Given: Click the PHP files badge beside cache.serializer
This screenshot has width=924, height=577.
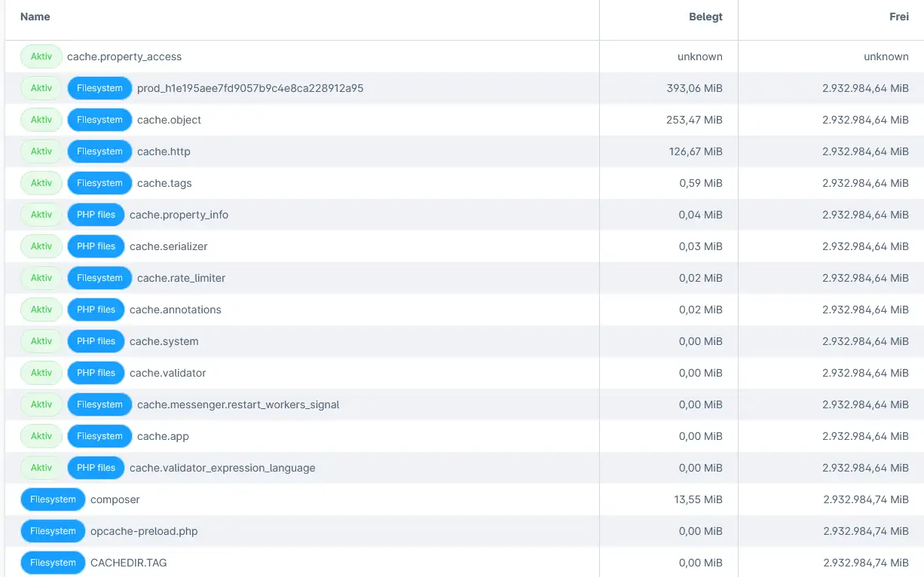Looking at the screenshot, I should point(96,246).
